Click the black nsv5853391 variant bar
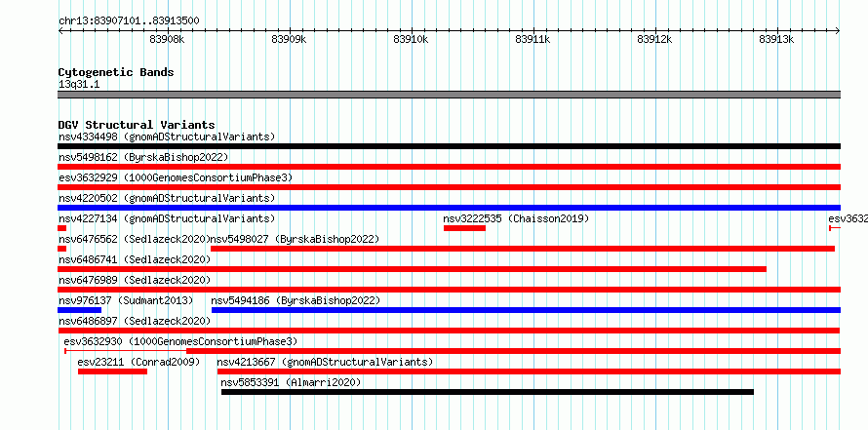The width and height of the screenshot is (868, 430). pos(487,392)
